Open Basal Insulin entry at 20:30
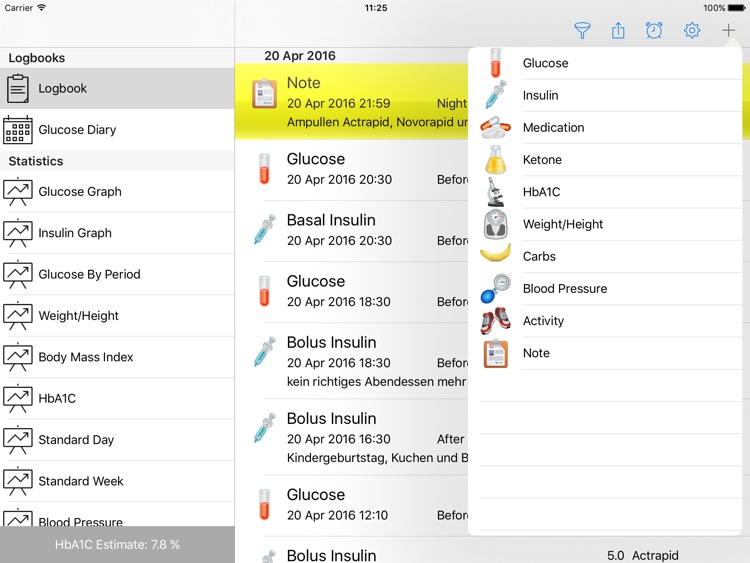The width and height of the screenshot is (750, 563). click(x=352, y=231)
